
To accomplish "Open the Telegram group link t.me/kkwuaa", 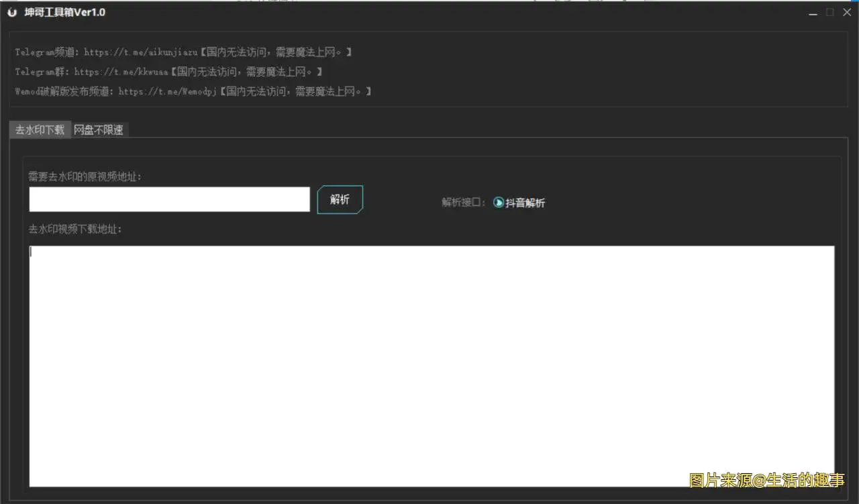I will [x=121, y=72].
